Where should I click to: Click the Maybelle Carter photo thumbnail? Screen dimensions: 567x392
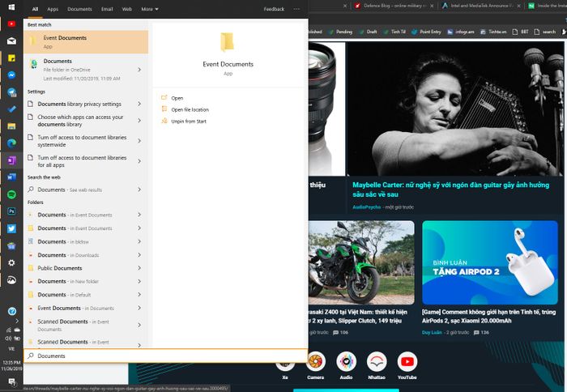455,109
